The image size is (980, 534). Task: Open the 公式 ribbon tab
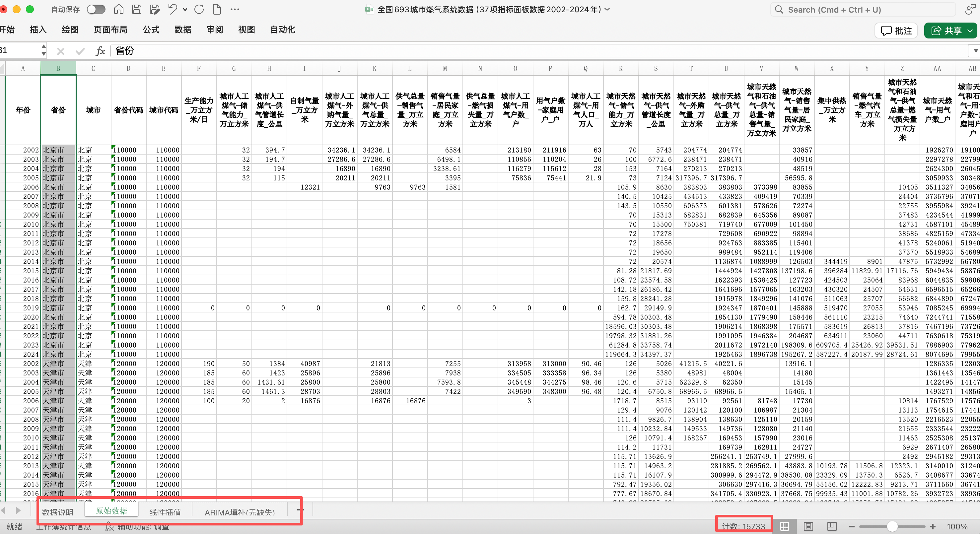(151, 30)
